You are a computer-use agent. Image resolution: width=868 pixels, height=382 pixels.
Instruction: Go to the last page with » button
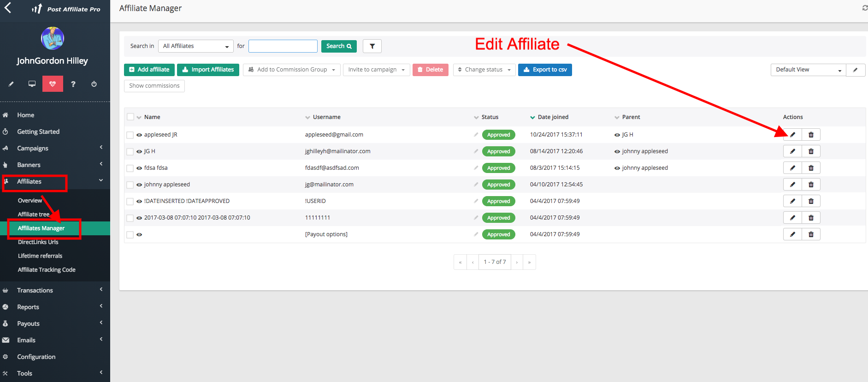[x=529, y=262]
